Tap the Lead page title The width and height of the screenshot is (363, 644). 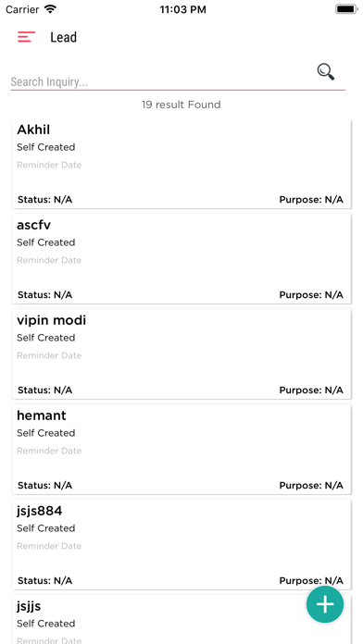[x=63, y=37]
